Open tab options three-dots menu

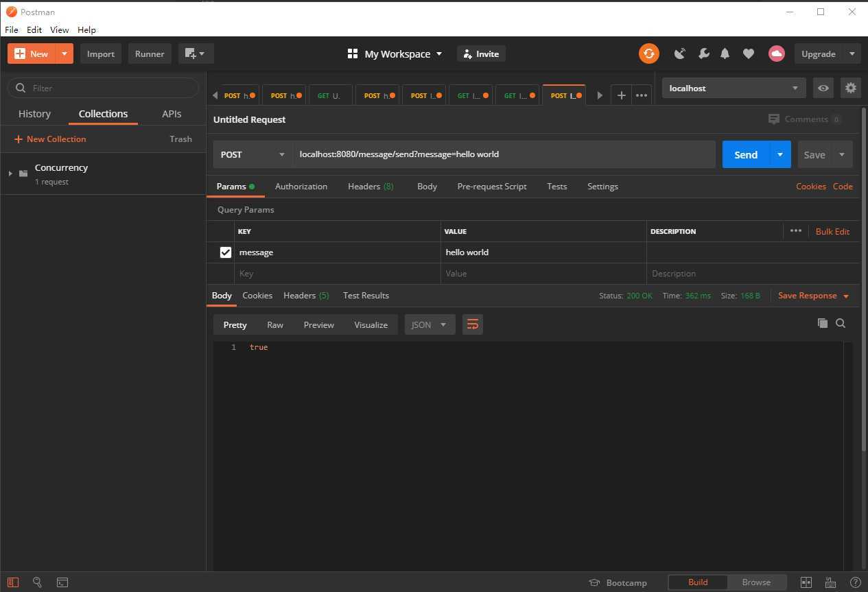click(642, 95)
